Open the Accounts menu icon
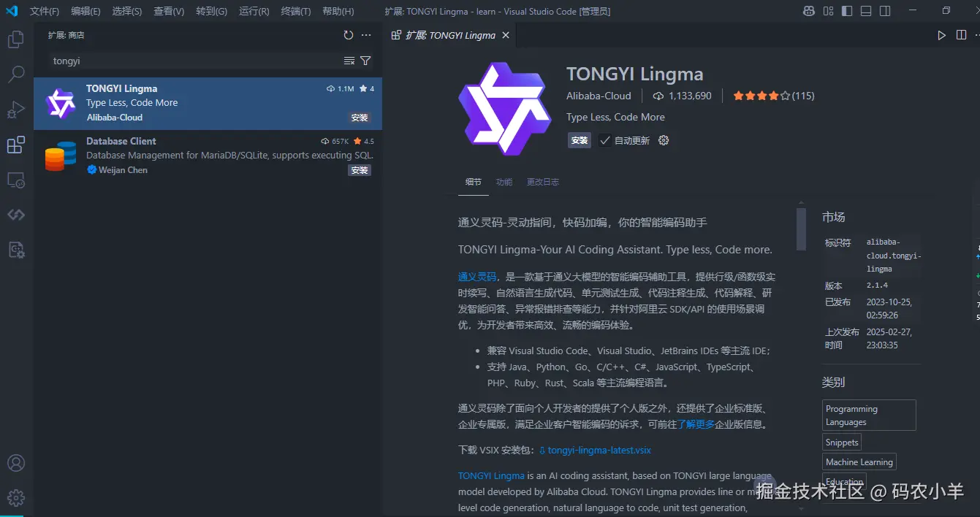 tap(16, 463)
